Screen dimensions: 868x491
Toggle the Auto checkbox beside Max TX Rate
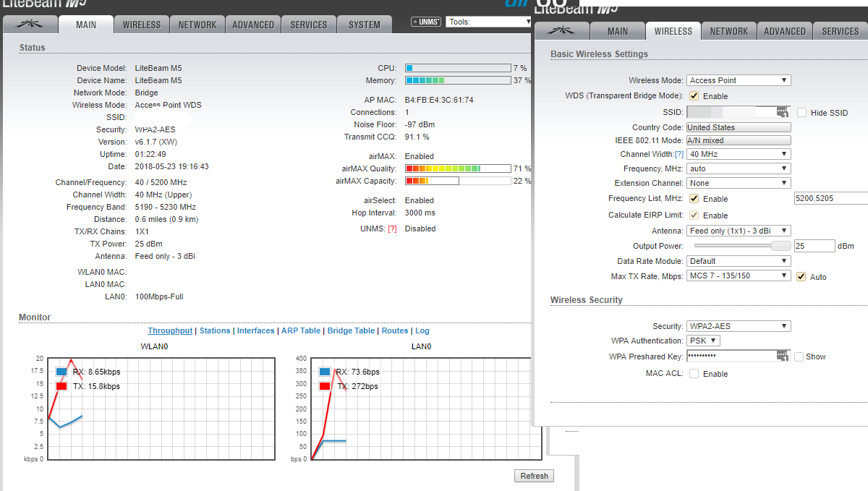click(x=801, y=276)
